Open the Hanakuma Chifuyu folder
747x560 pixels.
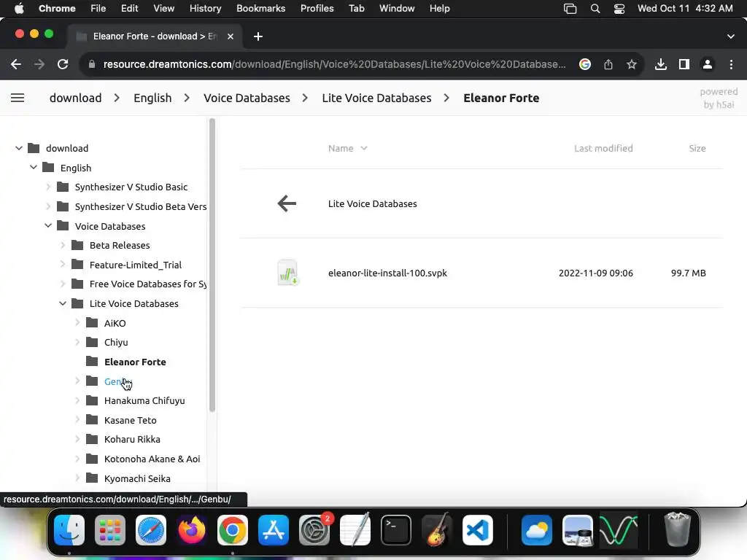click(144, 401)
